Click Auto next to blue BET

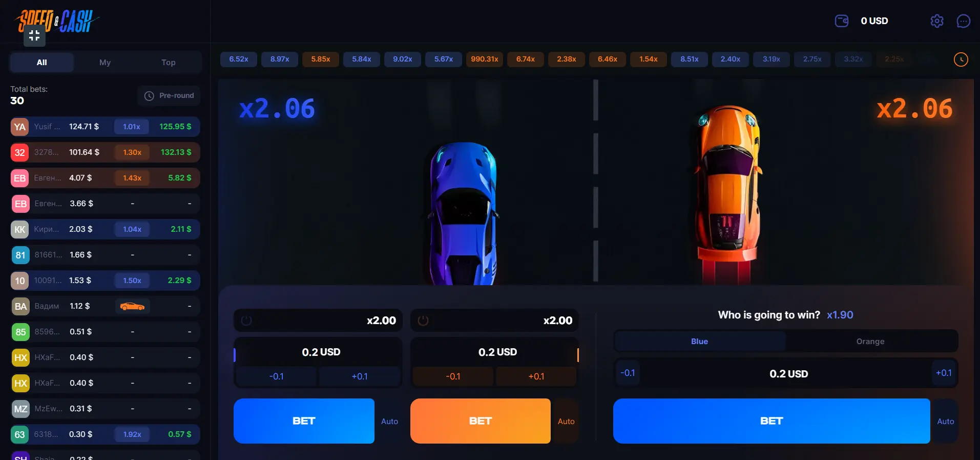point(389,422)
